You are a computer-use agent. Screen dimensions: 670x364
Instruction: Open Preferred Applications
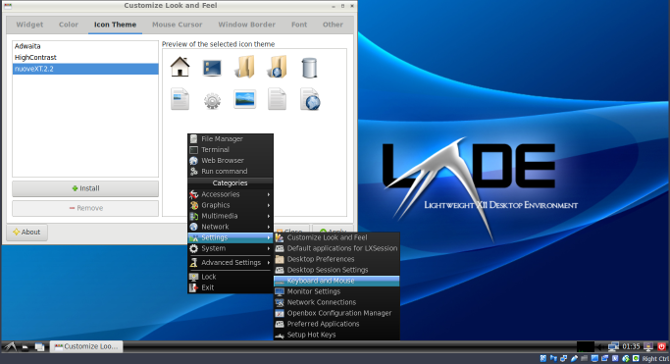[336, 324]
